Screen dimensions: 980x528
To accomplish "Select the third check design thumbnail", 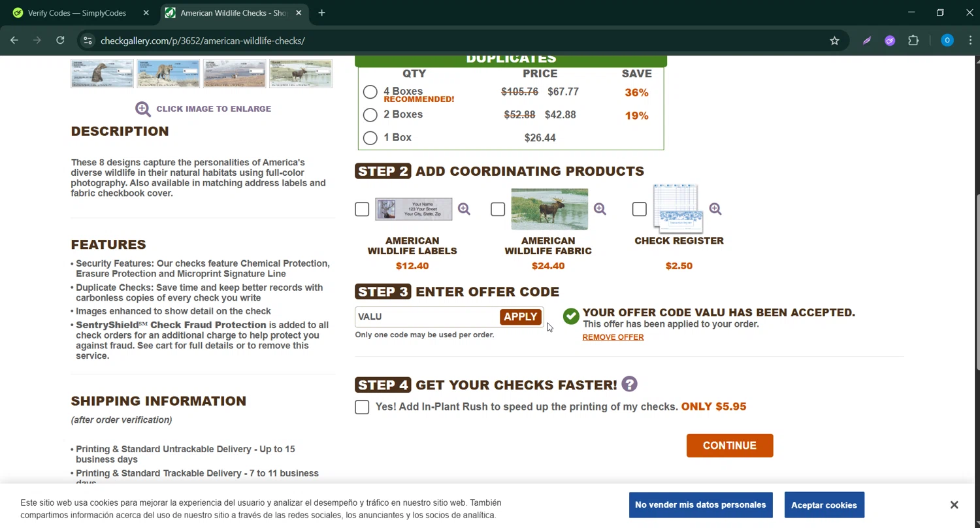I will coord(235,74).
